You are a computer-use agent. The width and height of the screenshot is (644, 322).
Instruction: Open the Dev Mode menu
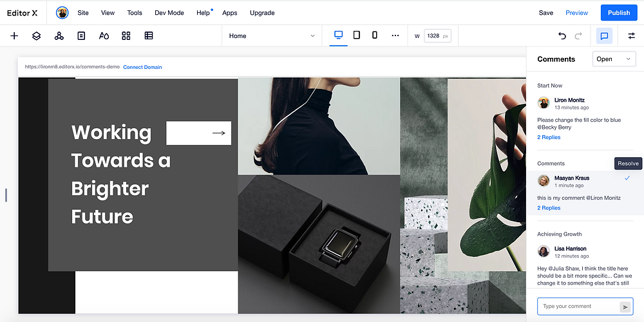(169, 13)
